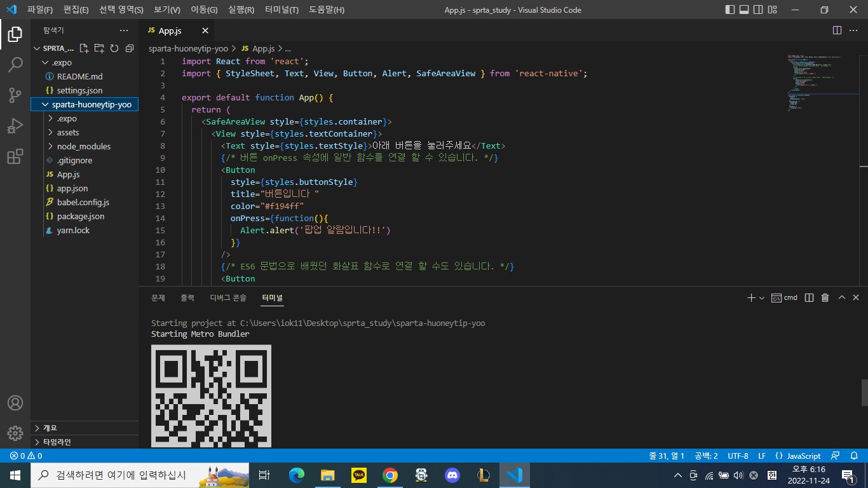Open the Run and Debug view
Screen dimensions: 868x488
[x=15, y=126]
